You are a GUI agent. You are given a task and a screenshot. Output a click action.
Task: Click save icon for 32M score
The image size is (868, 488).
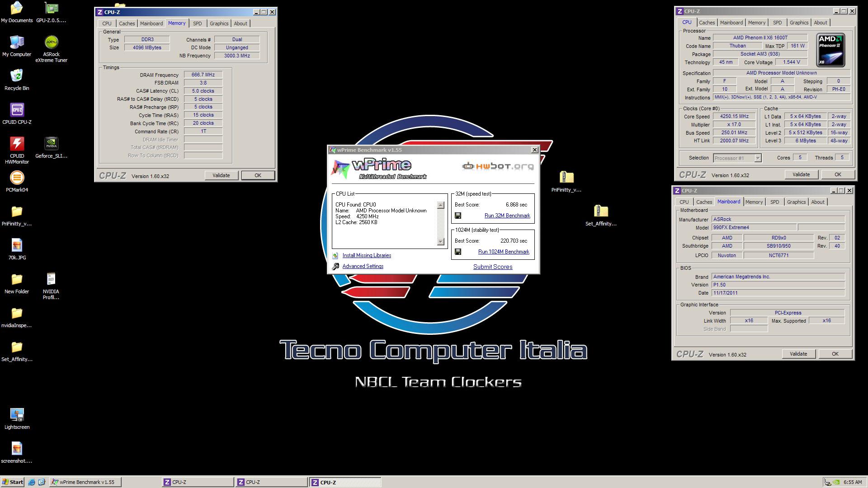click(x=458, y=216)
